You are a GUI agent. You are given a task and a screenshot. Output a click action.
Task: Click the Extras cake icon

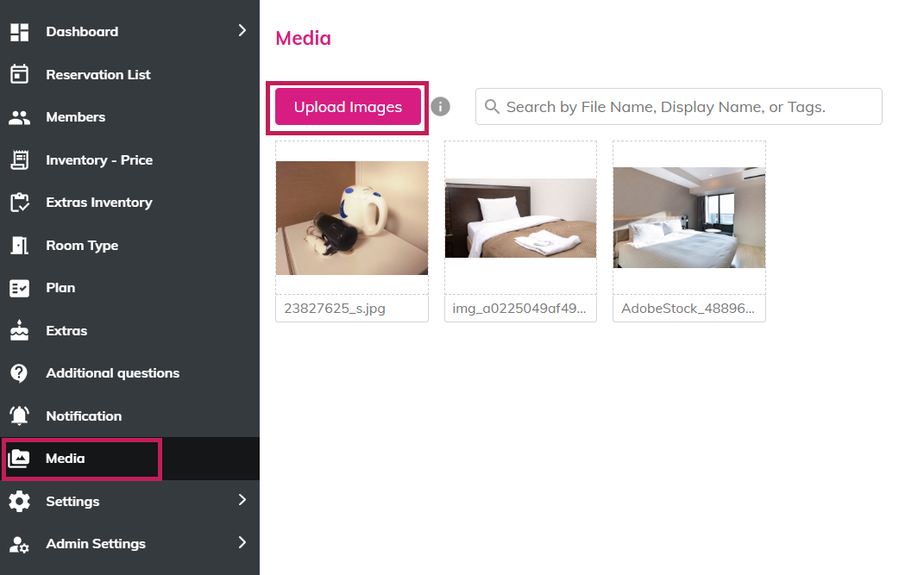[19, 331]
